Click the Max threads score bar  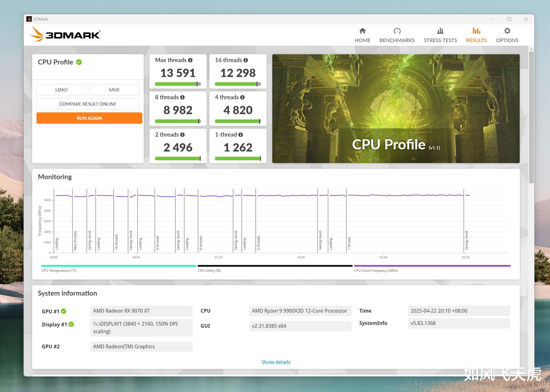(178, 84)
